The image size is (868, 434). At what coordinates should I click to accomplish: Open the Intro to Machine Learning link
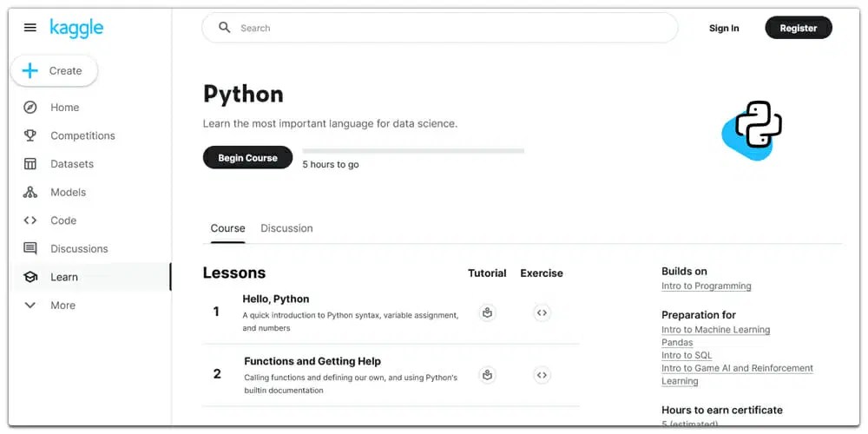click(715, 330)
